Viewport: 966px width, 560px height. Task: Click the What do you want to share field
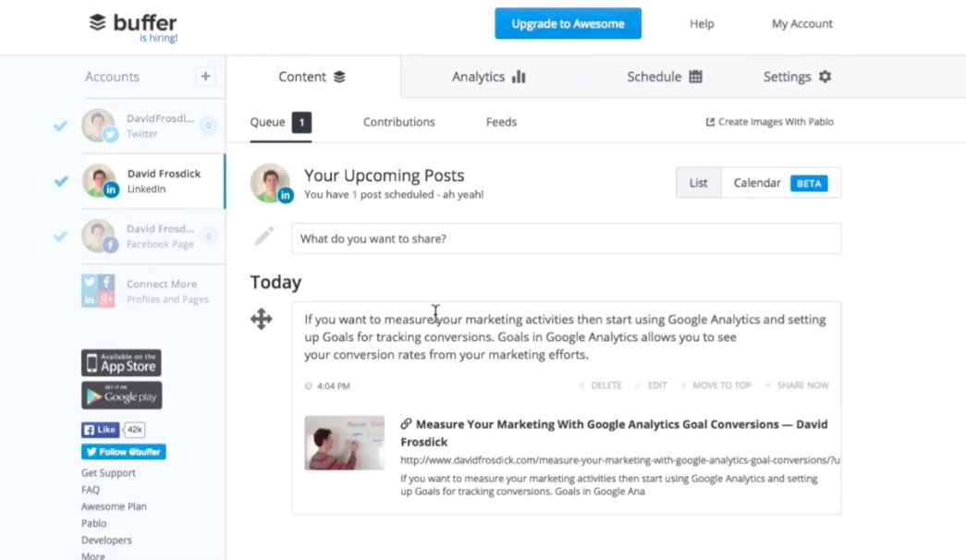pos(566,238)
